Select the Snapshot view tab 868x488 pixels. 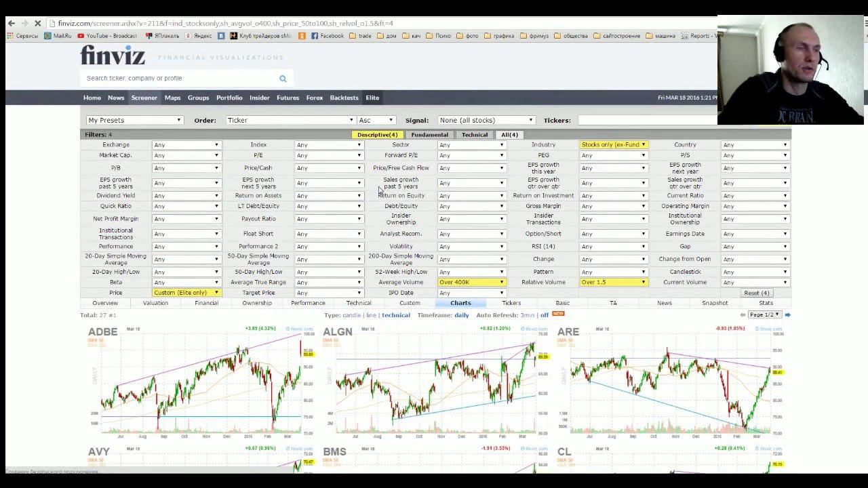pos(715,303)
